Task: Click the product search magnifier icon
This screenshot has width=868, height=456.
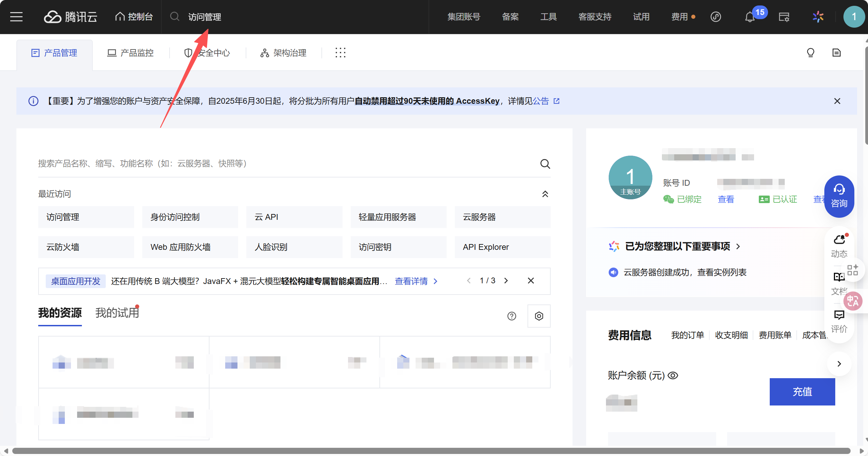Action: click(x=545, y=164)
